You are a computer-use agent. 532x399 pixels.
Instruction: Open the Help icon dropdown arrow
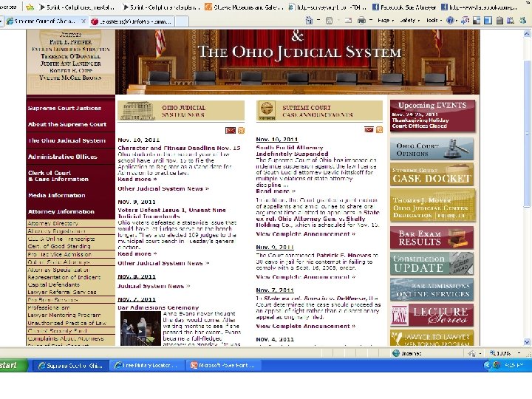pos(457,21)
